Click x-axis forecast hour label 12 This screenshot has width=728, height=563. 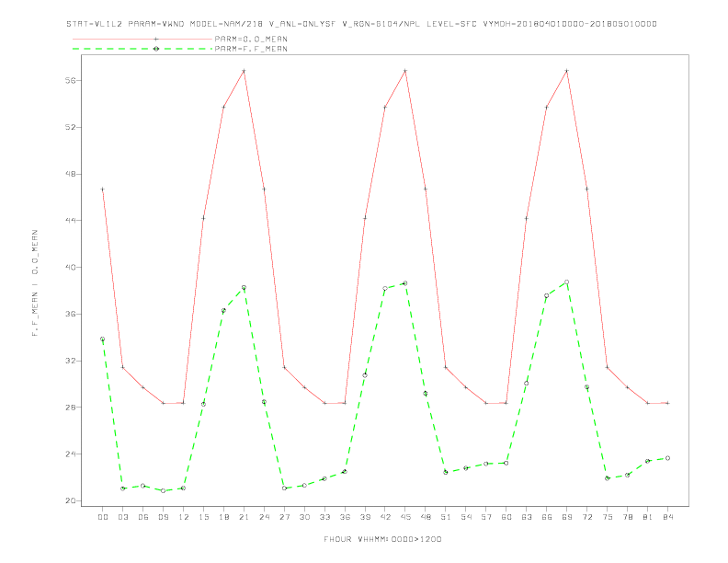[x=184, y=517]
